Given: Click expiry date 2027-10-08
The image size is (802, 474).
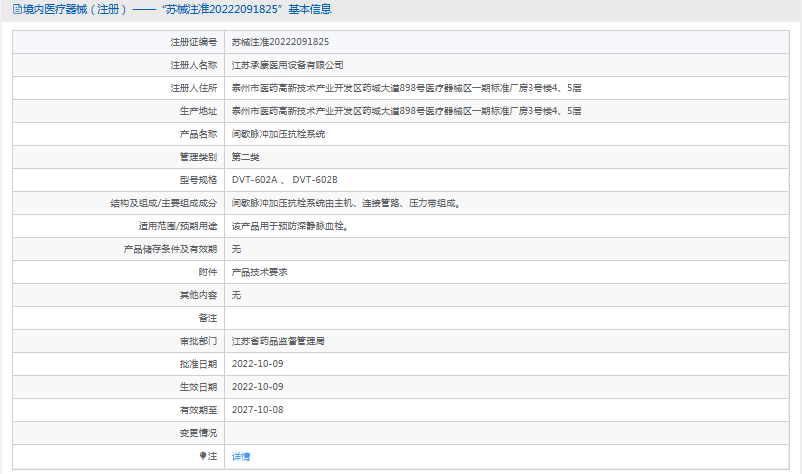Looking at the screenshot, I should point(257,410).
